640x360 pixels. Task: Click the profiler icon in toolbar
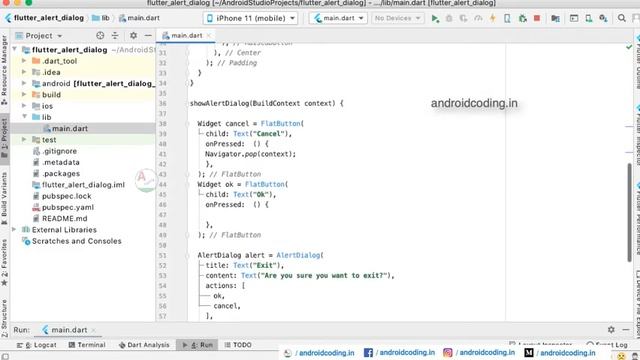(x=478, y=18)
